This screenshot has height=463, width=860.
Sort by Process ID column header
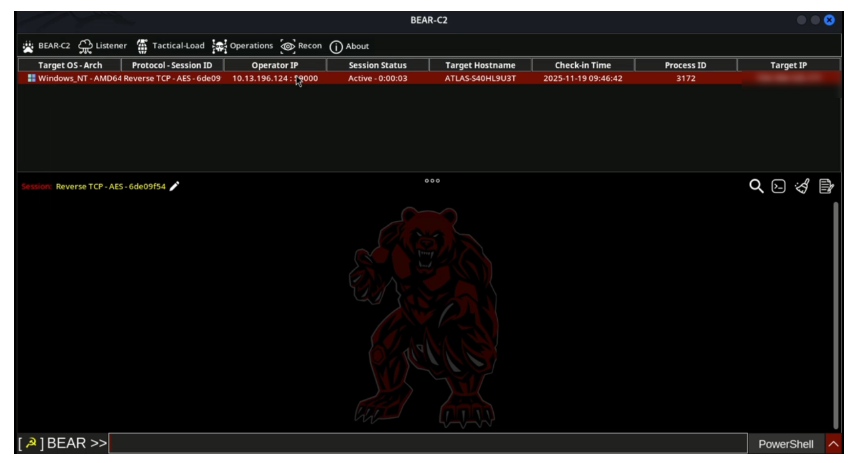[686, 65]
